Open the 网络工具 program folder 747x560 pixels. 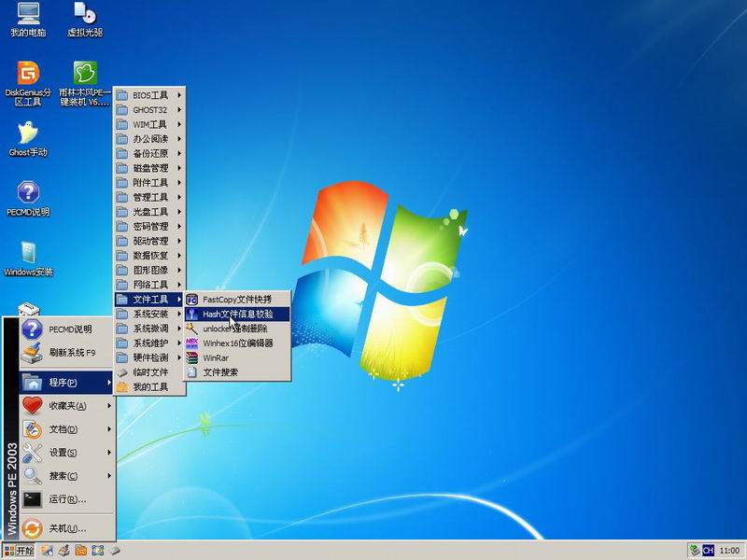click(x=149, y=285)
